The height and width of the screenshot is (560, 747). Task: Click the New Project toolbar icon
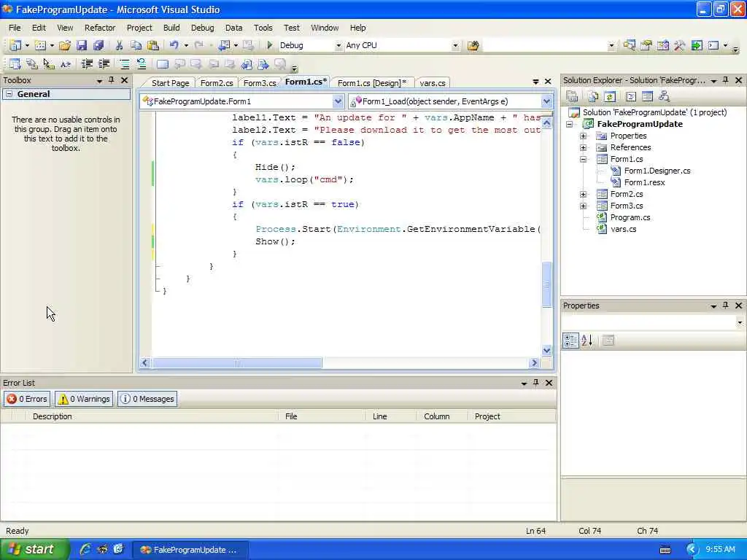pyautogui.click(x=15, y=45)
